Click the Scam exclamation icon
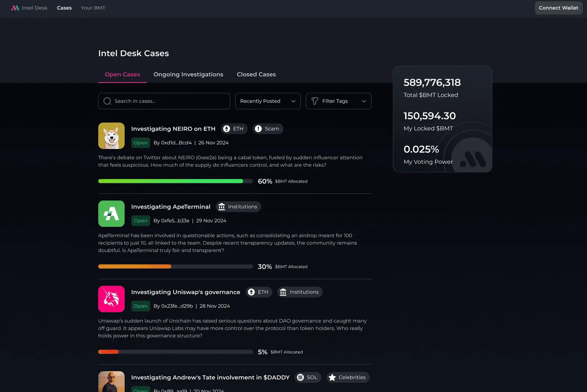Screen dimensions: 587x392 [258, 129]
